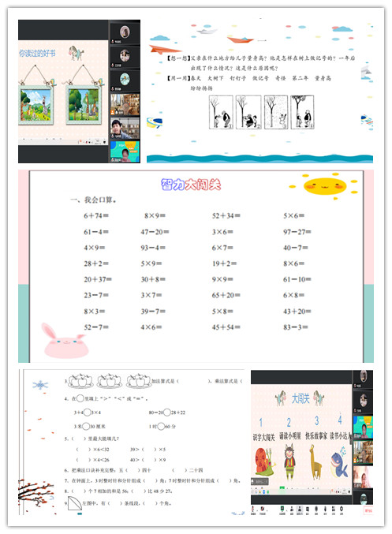Mute the microphone in meeting toolbar
The image size is (392, 534).
click(x=252, y=509)
